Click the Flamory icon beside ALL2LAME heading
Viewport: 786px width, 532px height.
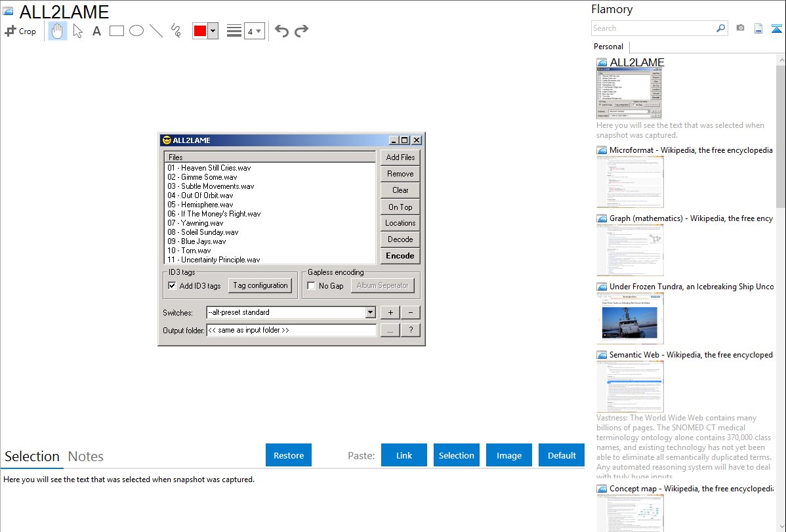pyautogui.click(x=8, y=11)
